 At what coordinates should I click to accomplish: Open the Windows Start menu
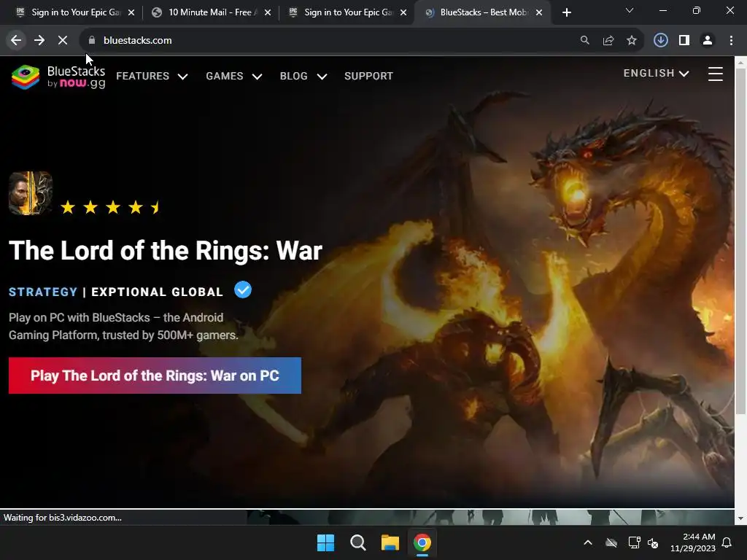point(326,542)
